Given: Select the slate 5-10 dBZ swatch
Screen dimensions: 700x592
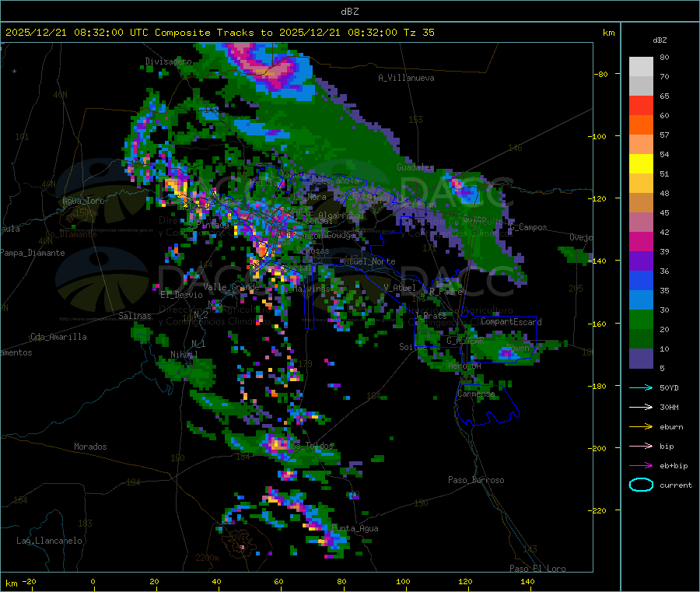Looking at the screenshot, I should point(641,359).
